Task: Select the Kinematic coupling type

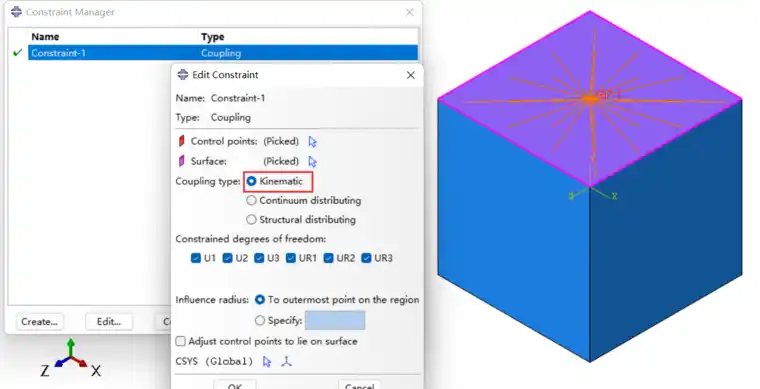Action: pyautogui.click(x=251, y=181)
